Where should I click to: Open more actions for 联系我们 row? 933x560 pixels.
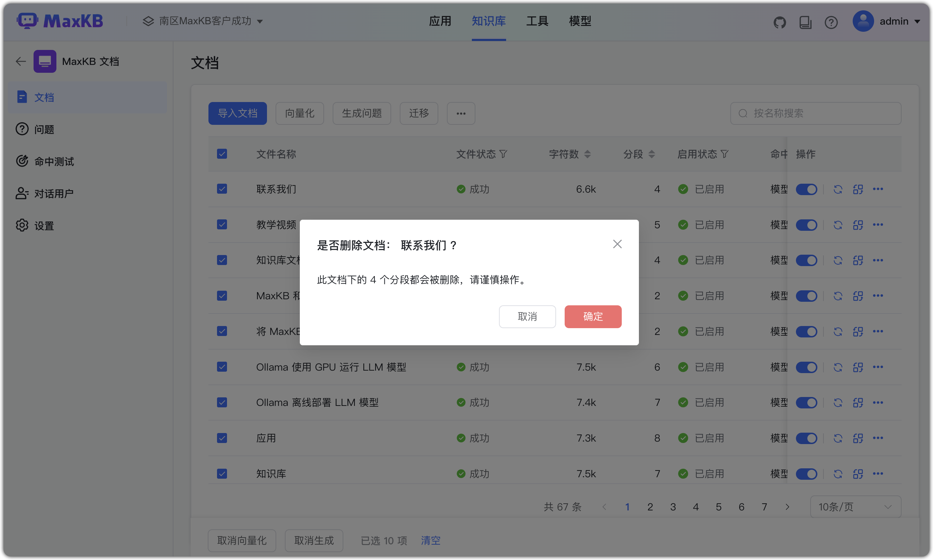(x=877, y=189)
